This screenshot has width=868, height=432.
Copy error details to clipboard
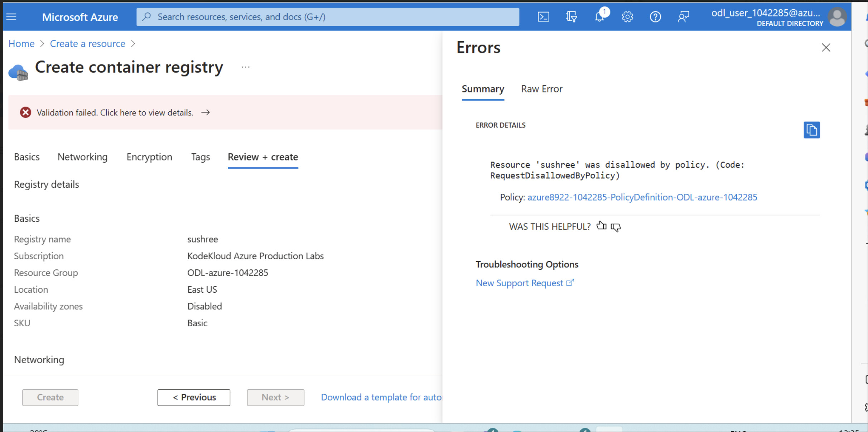pyautogui.click(x=811, y=130)
